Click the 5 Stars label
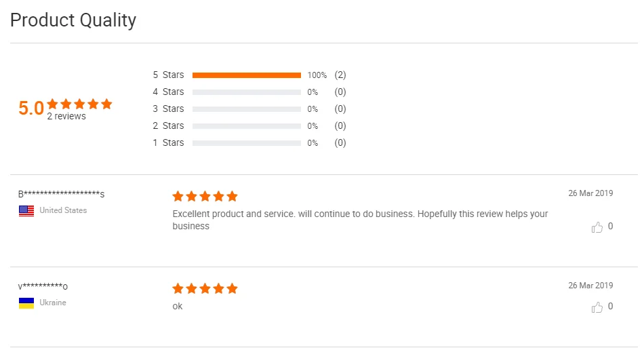This screenshot has height=348, width=644. point(168,75)
